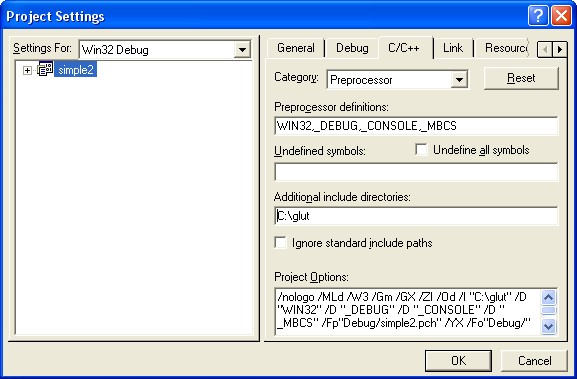
Task: Open the Settings For dropdown
Action: [x=242, y=50]
